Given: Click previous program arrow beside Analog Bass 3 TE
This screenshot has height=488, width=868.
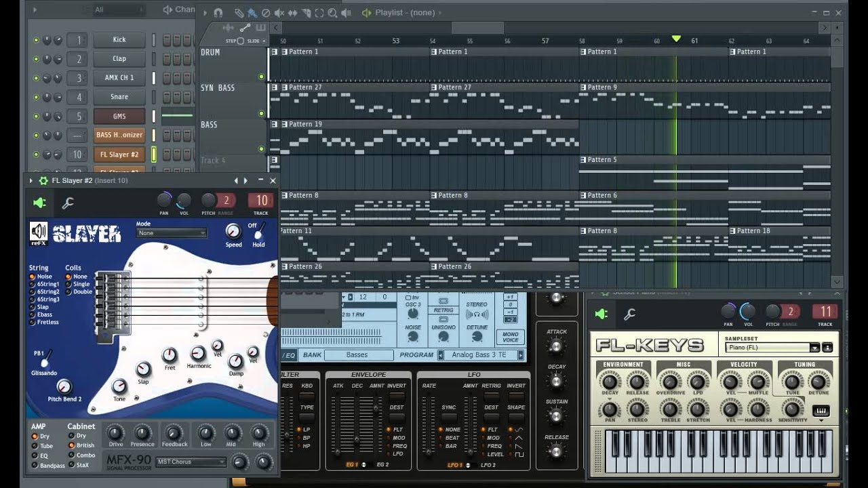Looking at the screenshot, I should (441, 355).
